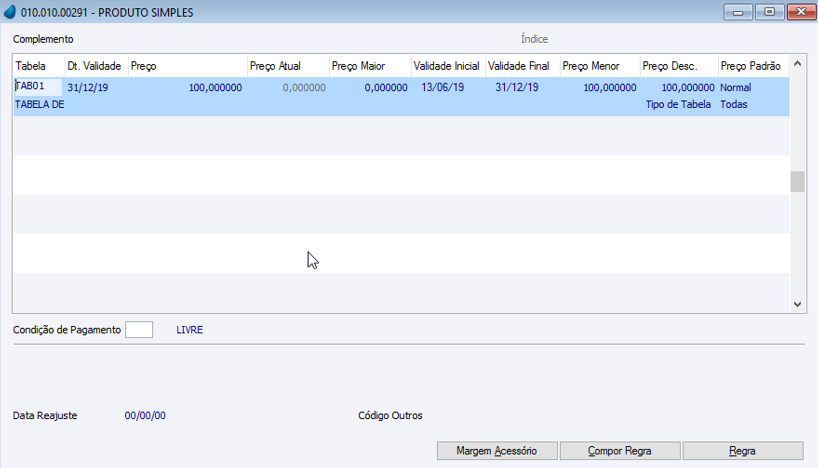Click the Regra button
The width and height of the screenshot is (818, 468).
coord(742,451)
